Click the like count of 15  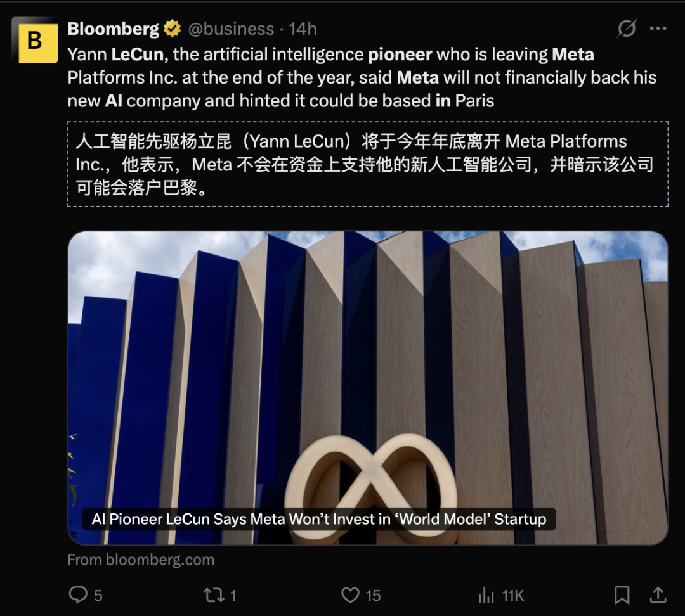(x=373, y=596)
